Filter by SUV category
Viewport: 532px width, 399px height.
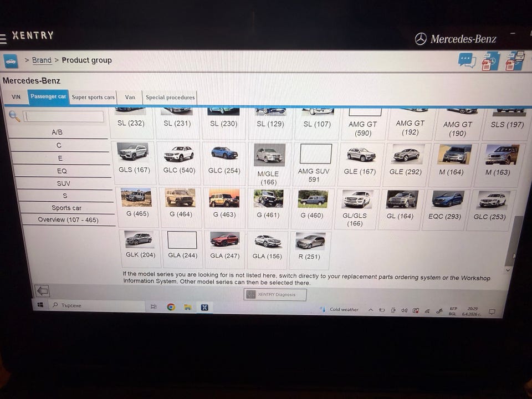coord(63,183)
